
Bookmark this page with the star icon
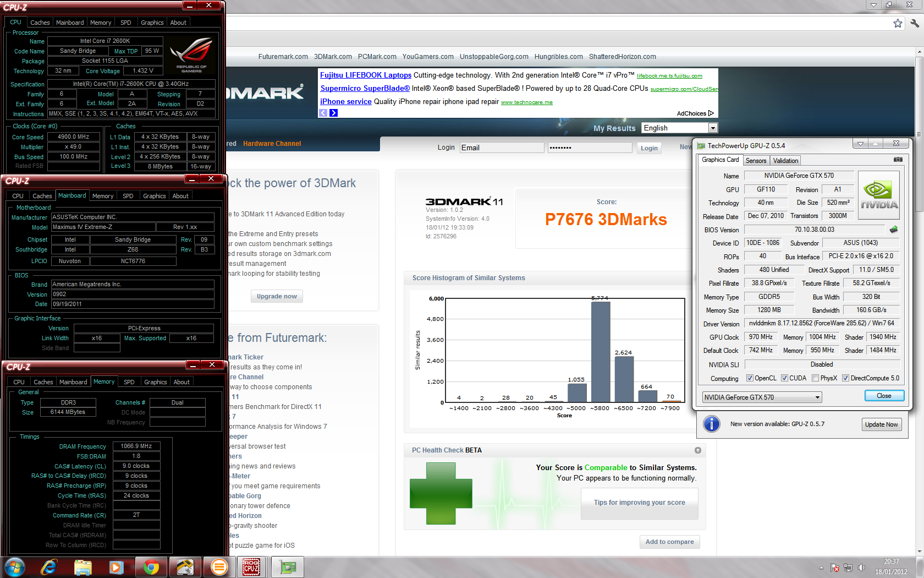click(x=898, y=23)
